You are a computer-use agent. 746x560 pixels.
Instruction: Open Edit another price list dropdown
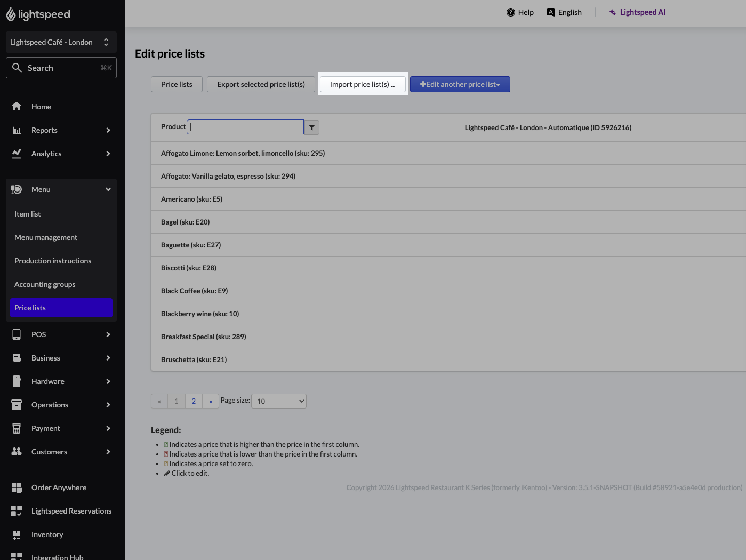click(460, 84)
